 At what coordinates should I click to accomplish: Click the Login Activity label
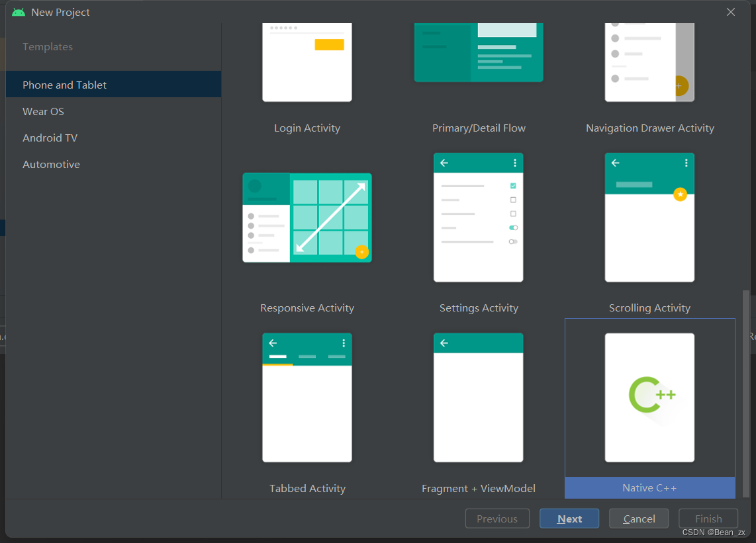coord(307,128)
